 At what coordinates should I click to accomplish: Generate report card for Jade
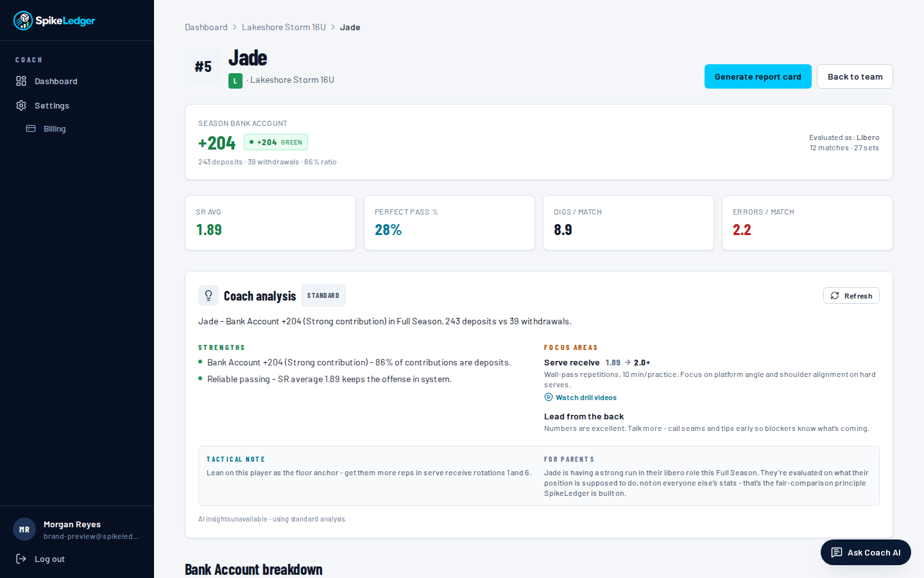pos(758,76)
